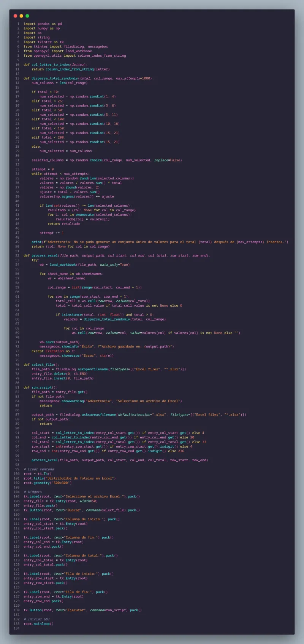
Task: Click the '# Crear ventana' comment
Action: click(39, 469)
